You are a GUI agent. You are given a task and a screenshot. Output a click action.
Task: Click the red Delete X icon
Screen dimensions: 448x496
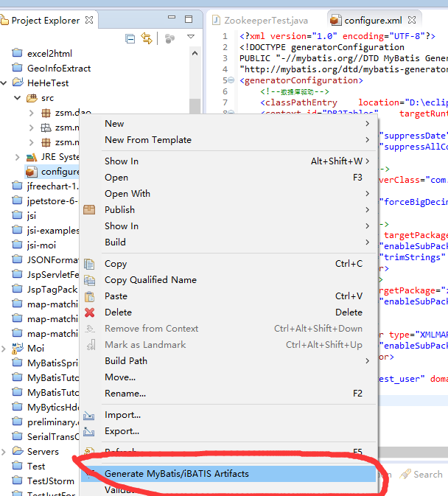coord(89,312)
